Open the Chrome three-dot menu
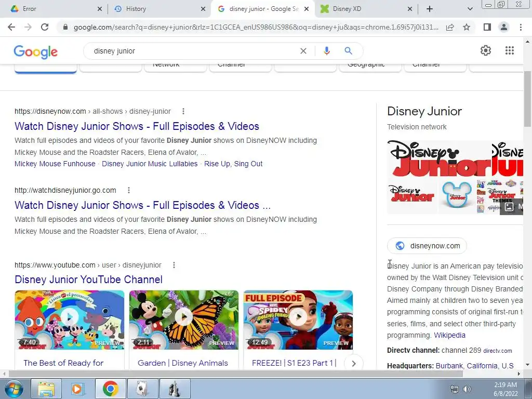532x399 pixels. coord(521,27)
